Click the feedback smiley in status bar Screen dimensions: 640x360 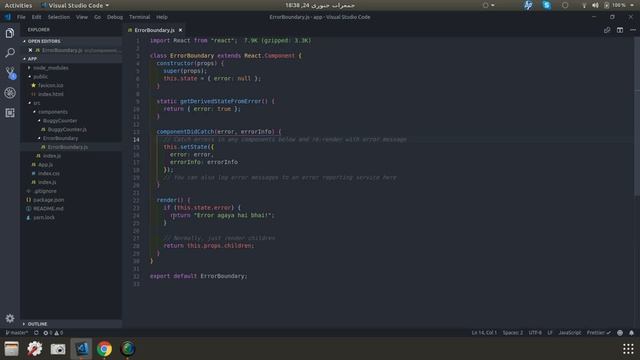(620, 333)
